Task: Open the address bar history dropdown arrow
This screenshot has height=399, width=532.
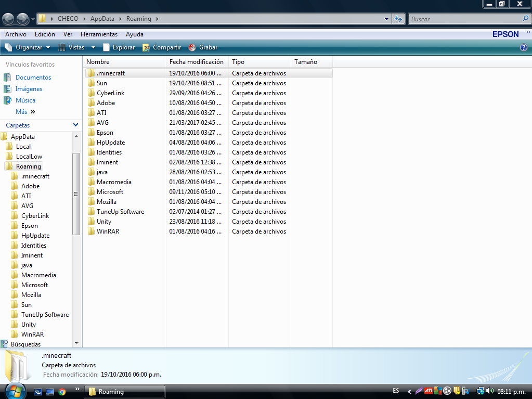Action: [386, 19]
